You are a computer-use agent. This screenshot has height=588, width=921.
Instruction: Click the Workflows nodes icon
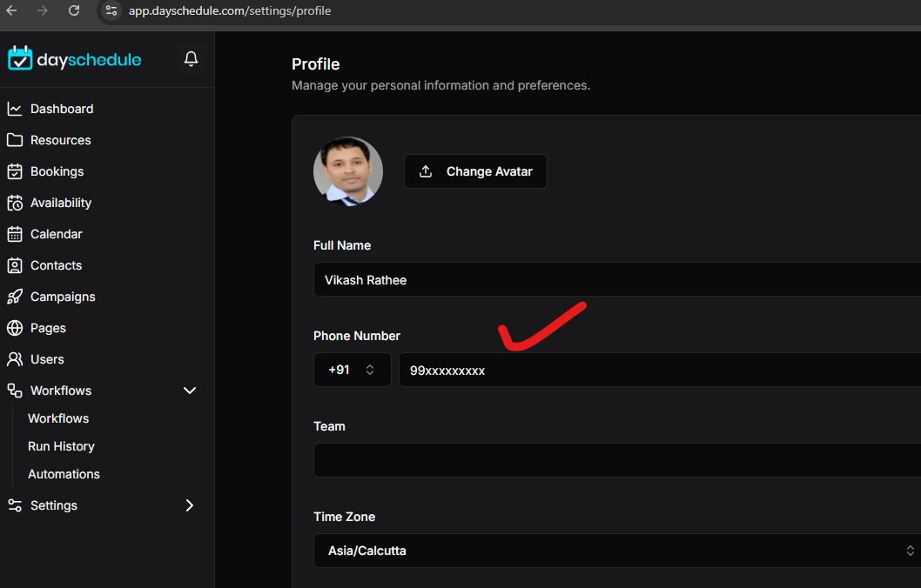coord(15,391)
